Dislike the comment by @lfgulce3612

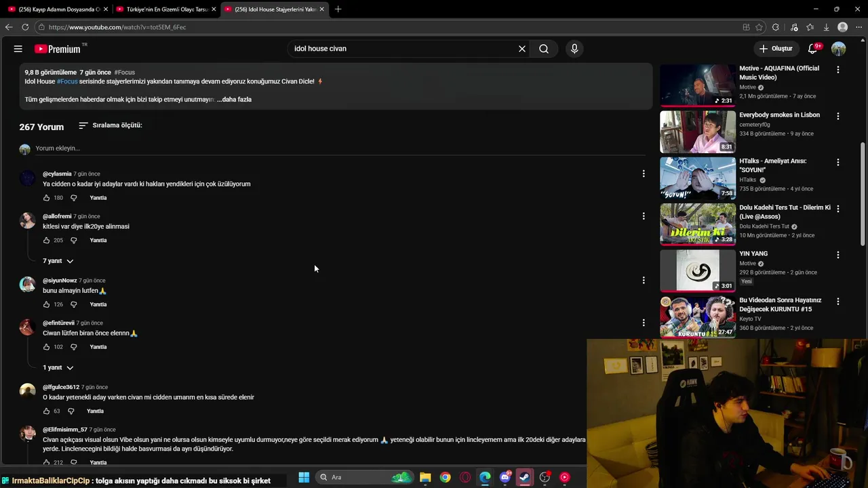click(x=71, y=411)
